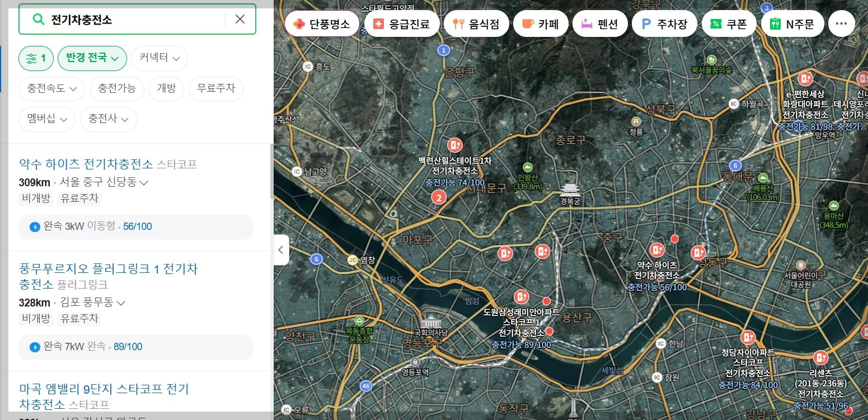Open the more categories ellipsis button

(x=841, y=23)
